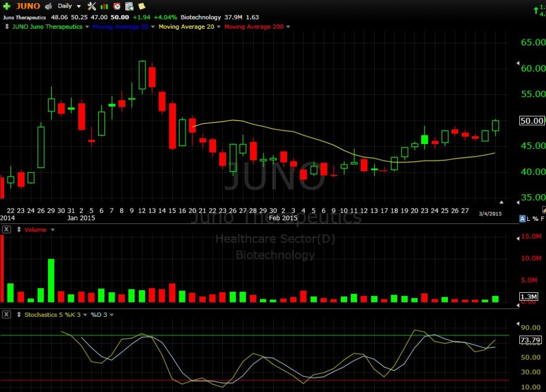Open the Moving Average 200 dropdown arrow
This screenshot has height=392, width=546.
pos(288,27)
